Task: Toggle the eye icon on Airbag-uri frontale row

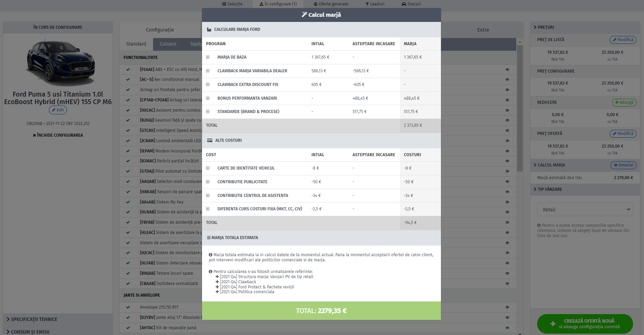Action: (x=507, y=90)
